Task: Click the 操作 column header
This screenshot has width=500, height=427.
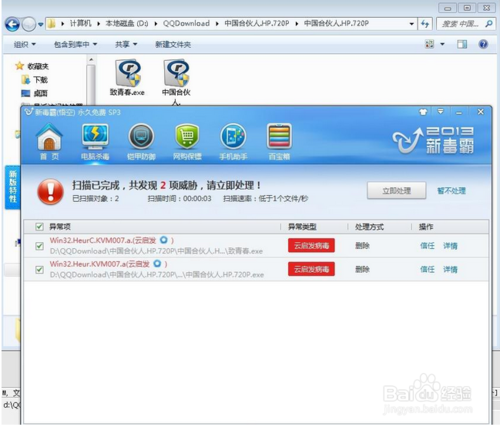Action: [426, 227]
